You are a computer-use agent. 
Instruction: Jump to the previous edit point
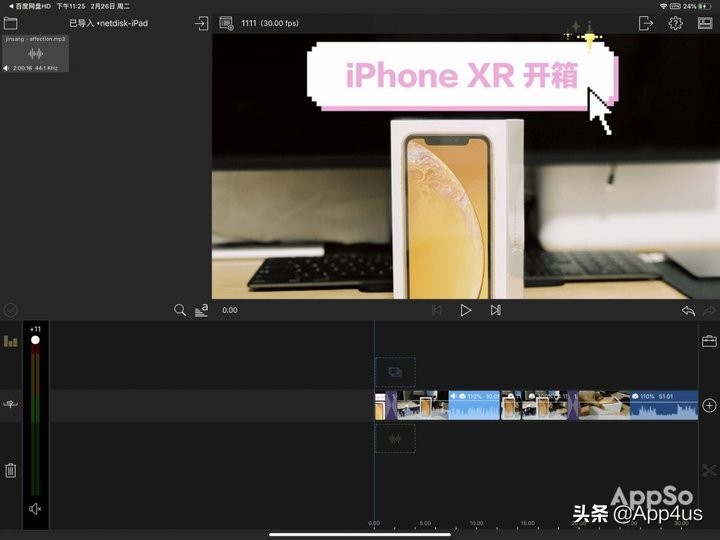pos(437,311)
